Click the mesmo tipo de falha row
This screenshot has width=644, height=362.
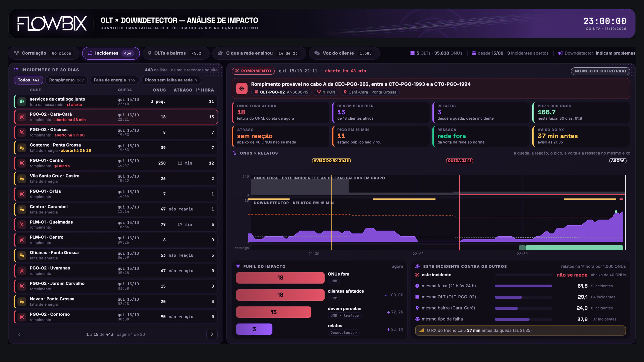click(x=520, y=319)
